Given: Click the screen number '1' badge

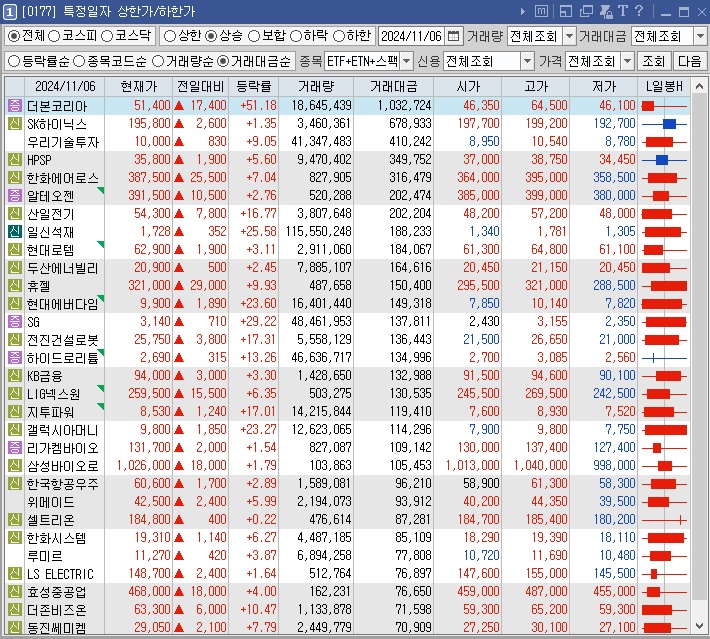Looking at the screenshot, I should pyautogui.click(x=10, y=12).
